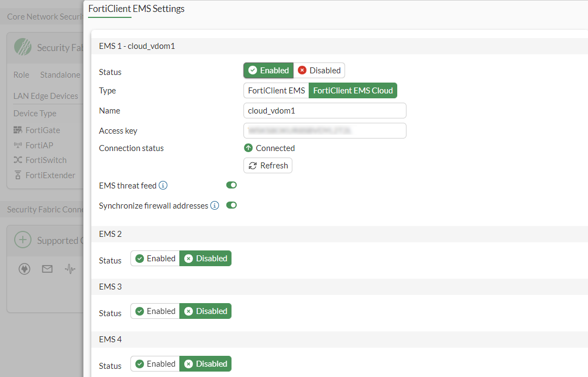Click the Refresh button for connection status
This screenshot has height=377, width=588.
click(267, 166)
